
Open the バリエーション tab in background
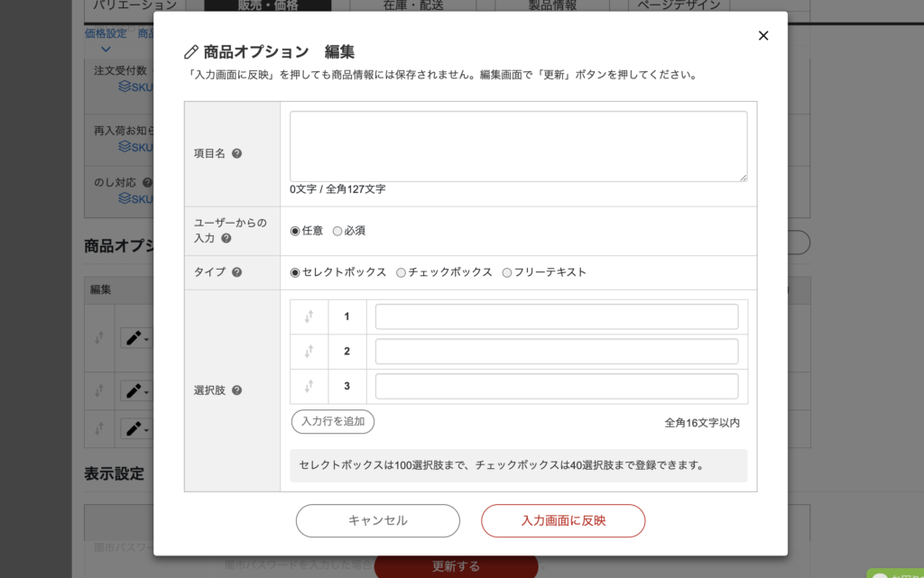[x=135, y=5]
